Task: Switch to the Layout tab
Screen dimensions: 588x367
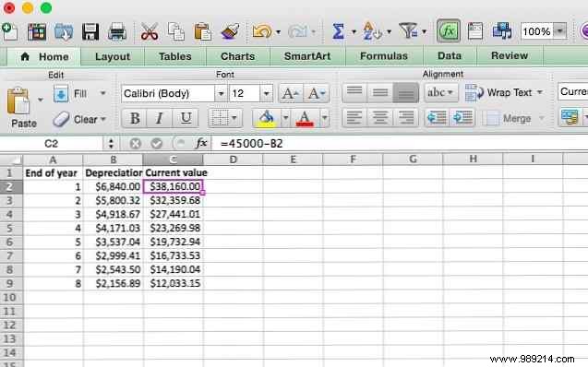Action: (113, 56)
